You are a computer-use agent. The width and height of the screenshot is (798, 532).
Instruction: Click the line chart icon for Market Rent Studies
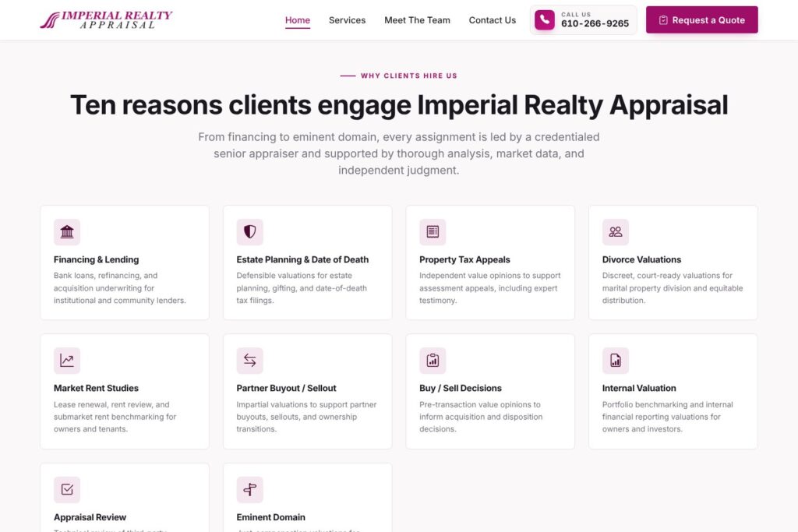(x=67, y=361)
